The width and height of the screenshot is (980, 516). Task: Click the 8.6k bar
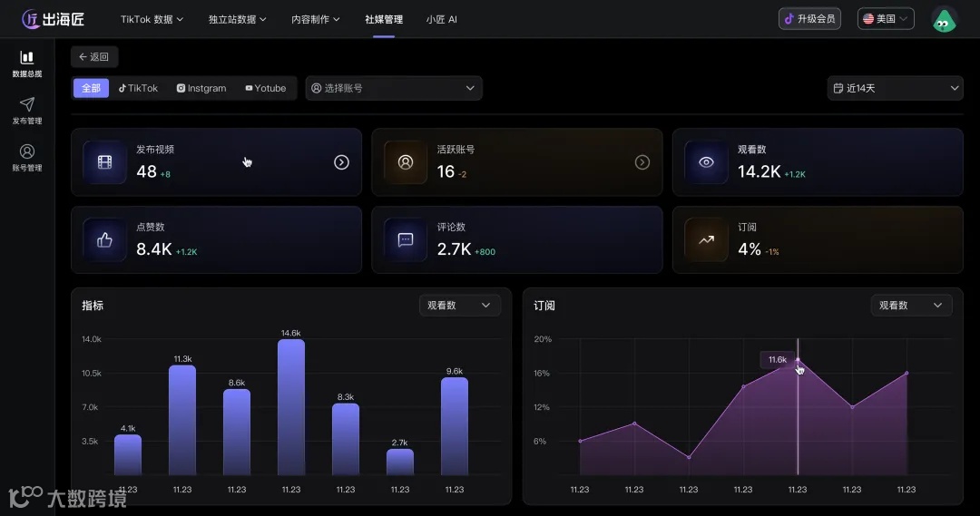tap(237, 433)
